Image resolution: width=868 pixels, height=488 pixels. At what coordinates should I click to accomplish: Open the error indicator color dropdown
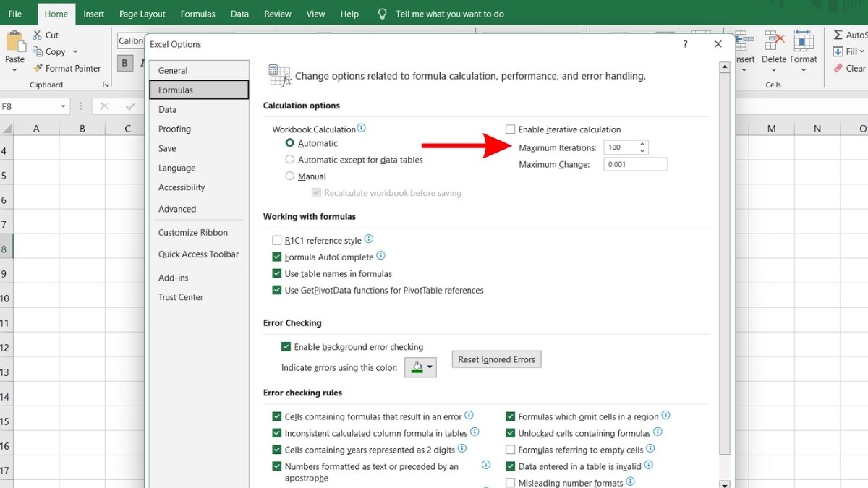click(431, 367)
